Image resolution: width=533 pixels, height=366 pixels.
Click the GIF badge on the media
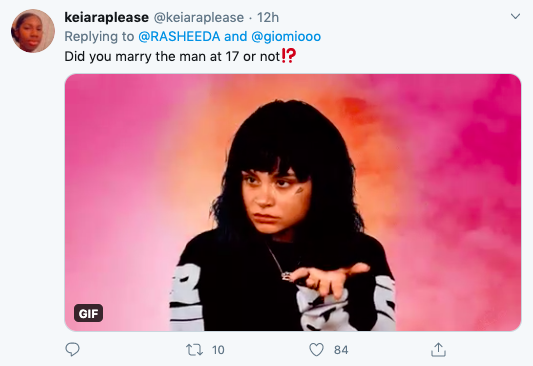(88, 313)
